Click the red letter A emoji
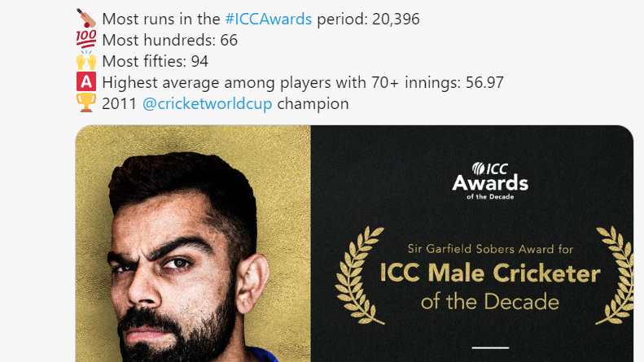This screenshot has height=362, width=644. (x=86, y=82)
